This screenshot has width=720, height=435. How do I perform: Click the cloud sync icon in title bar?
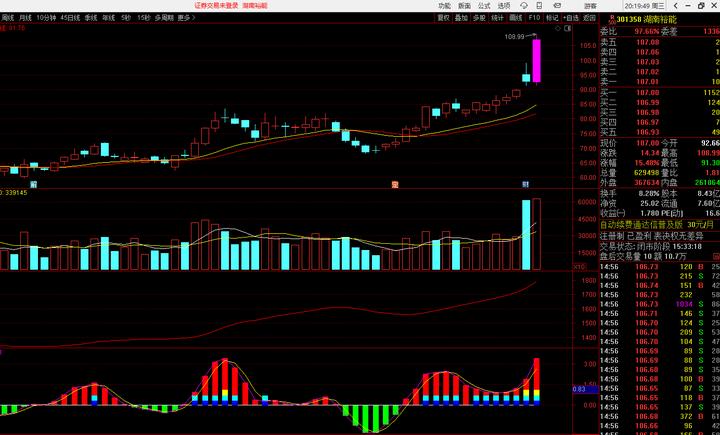pyautogui.click(x=524, y=6)
